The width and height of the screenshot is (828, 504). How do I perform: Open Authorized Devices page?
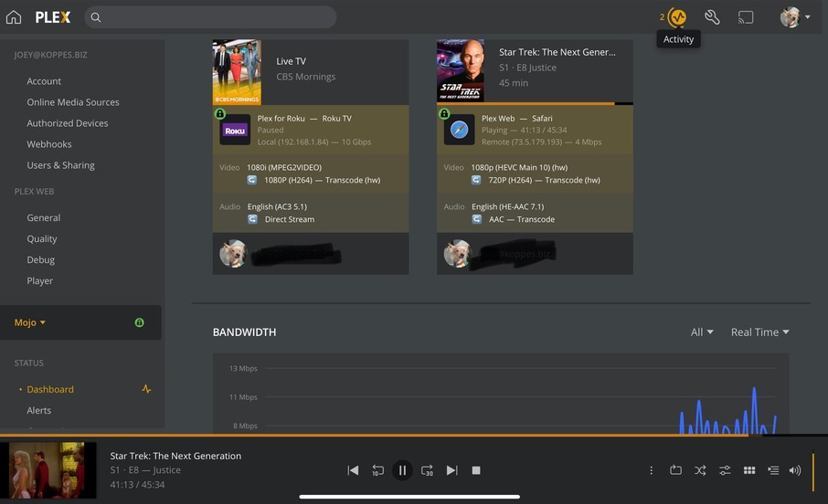point(68,123)
